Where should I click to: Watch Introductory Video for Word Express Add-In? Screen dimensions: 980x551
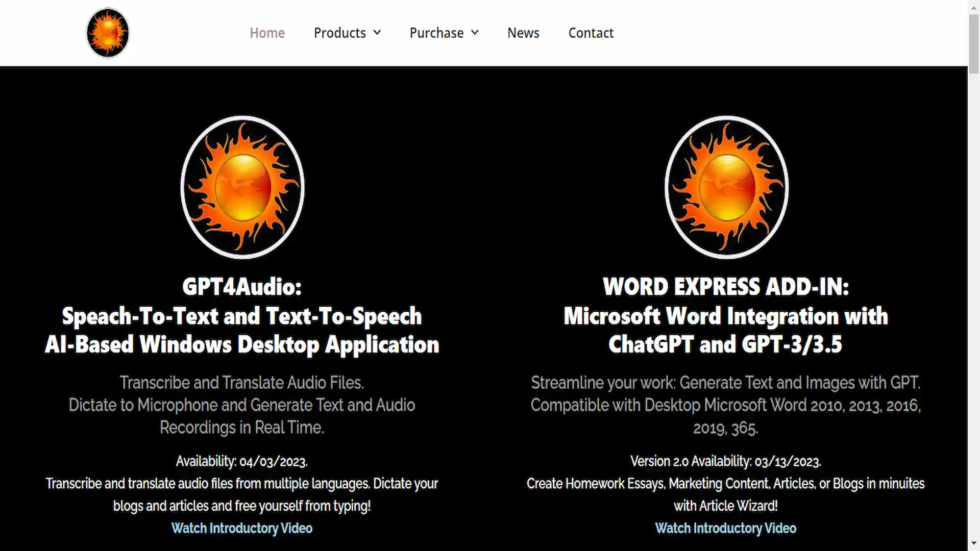click(x=726, y=529)
